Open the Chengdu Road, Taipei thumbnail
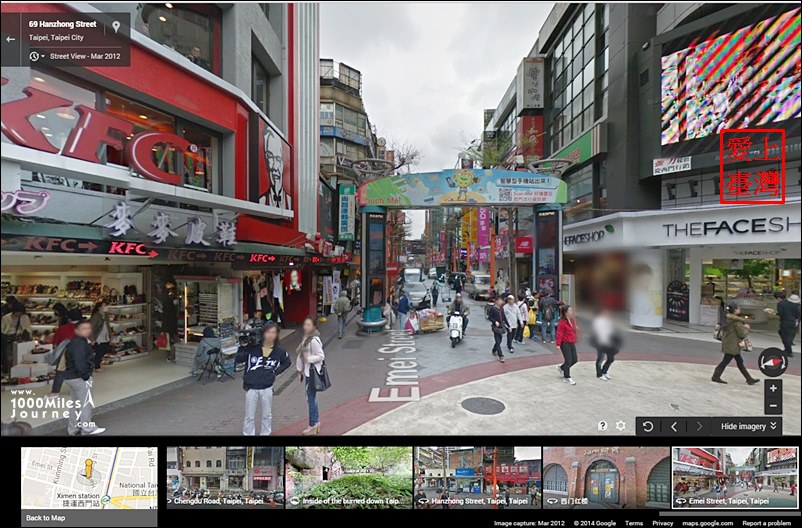Image resolution: width=802 pixels, height=528 pixels. [225, 478]
